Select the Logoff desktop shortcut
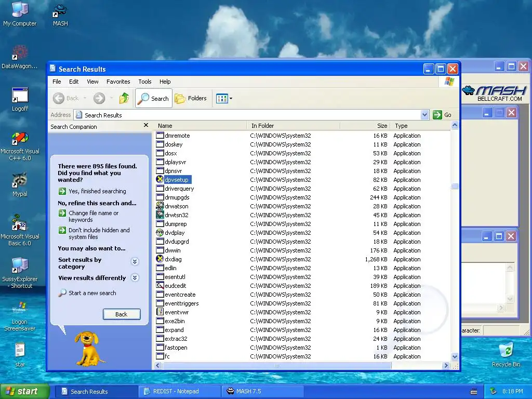This screenshot has width=532, height=399. point(20,99)
